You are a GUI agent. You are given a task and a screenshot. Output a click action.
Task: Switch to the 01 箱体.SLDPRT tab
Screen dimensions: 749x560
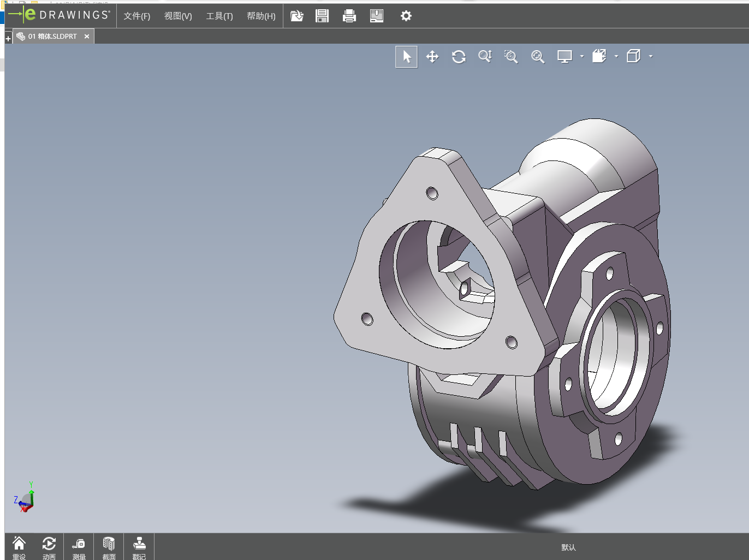pyautogui.click(x=52, y=37)
